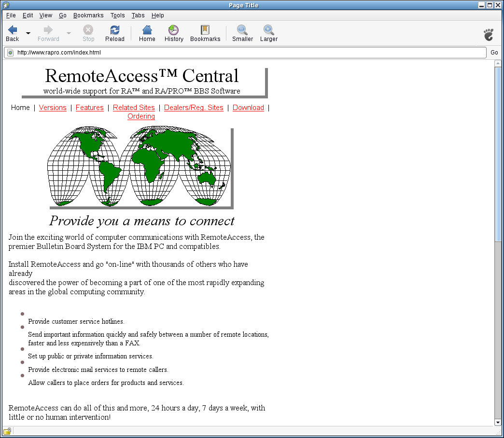The height and width of the screenshot is (438, 504).
Task: Click 'Allow callers to place orders' bullet text
Action: [106, 383]
